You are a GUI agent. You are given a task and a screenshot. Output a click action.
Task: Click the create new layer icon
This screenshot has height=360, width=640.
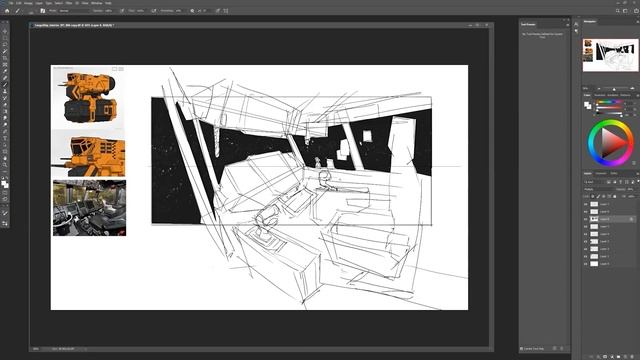(625, 356)
